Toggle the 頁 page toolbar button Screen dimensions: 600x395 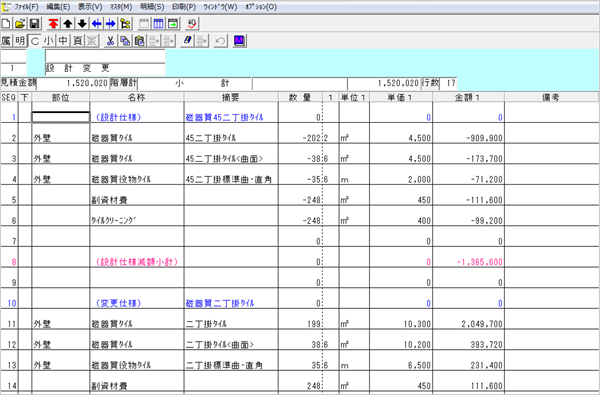coord(77,41)
